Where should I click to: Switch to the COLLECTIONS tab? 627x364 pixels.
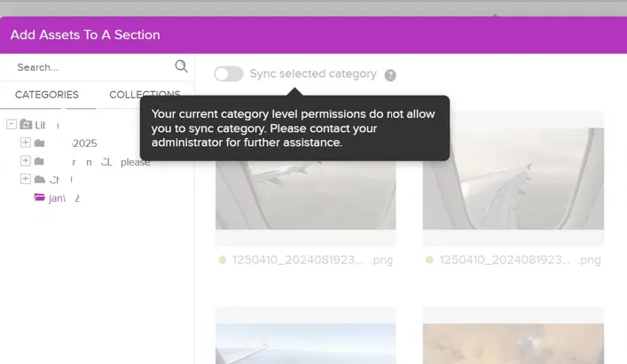tap(145, 95)
